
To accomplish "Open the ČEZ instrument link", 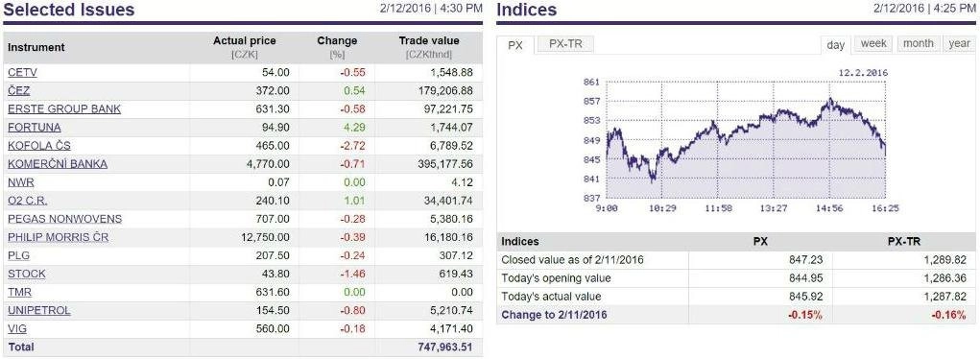I will (19, 90).
